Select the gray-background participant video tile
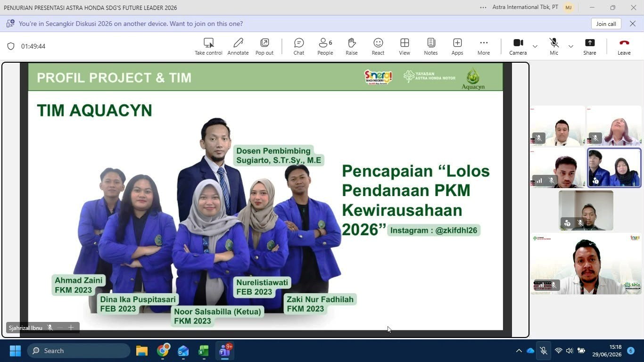The width and height of the screenshot is (644, 362). tap(586, 210)
